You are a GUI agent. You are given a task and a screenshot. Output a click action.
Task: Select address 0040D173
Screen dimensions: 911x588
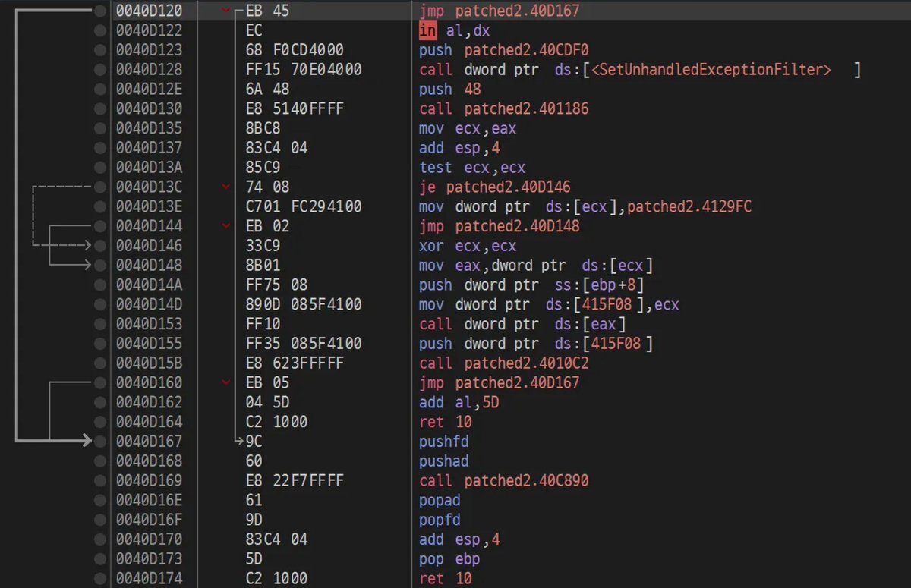pyautogui.click(x=150, y=559)
